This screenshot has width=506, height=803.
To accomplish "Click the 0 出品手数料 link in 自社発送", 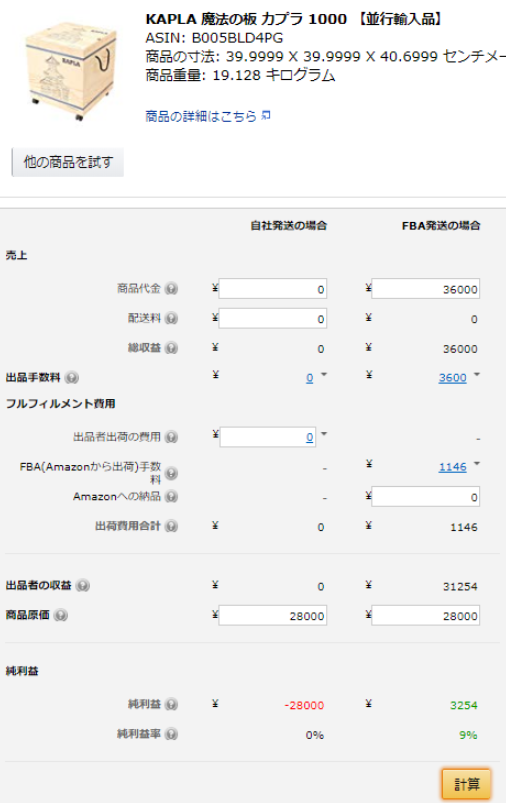I will click(309, 378).
